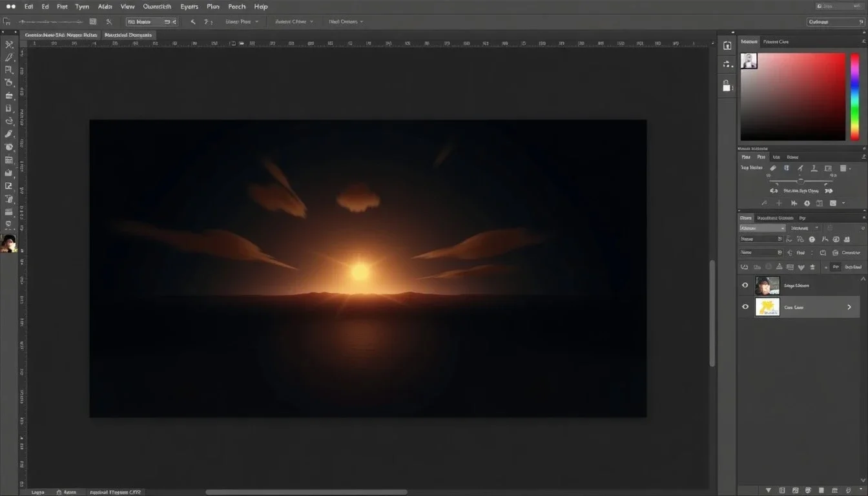Click the layers list scroll-up arrow
This screenshot has height=496, width=868.
point(864,278)
